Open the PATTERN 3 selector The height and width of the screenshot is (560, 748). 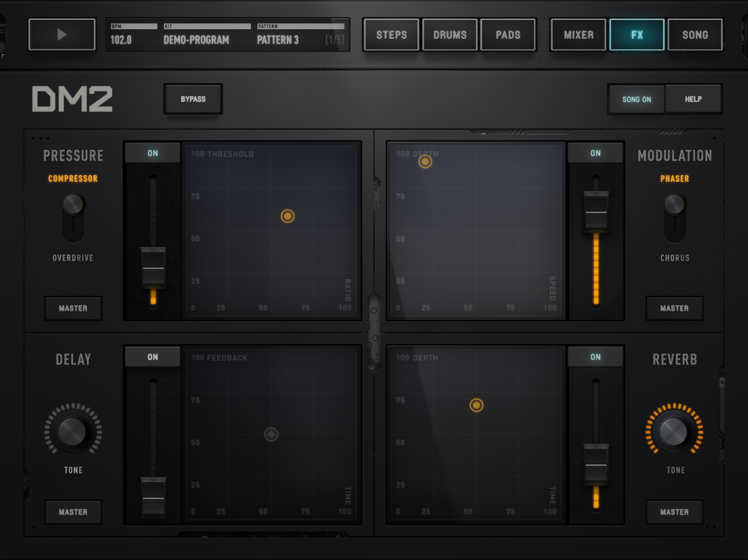278,40
